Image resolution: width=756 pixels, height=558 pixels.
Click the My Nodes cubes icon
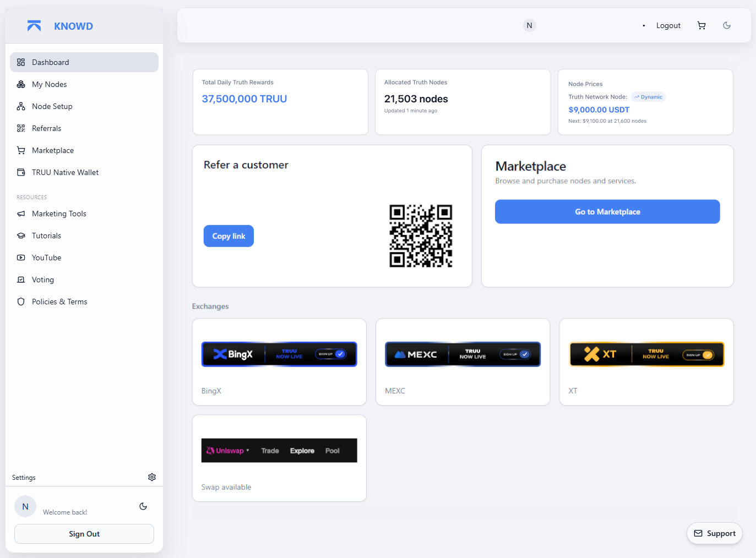click(x=21, y=84)
